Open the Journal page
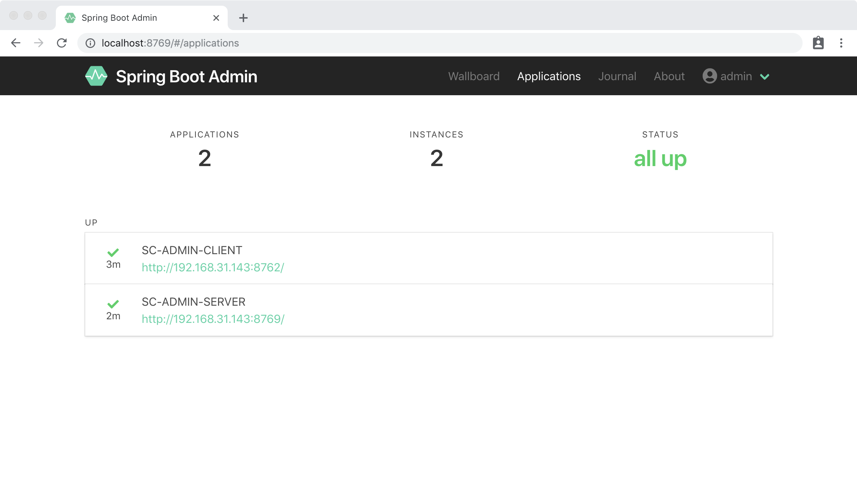 tap(617, 76)
